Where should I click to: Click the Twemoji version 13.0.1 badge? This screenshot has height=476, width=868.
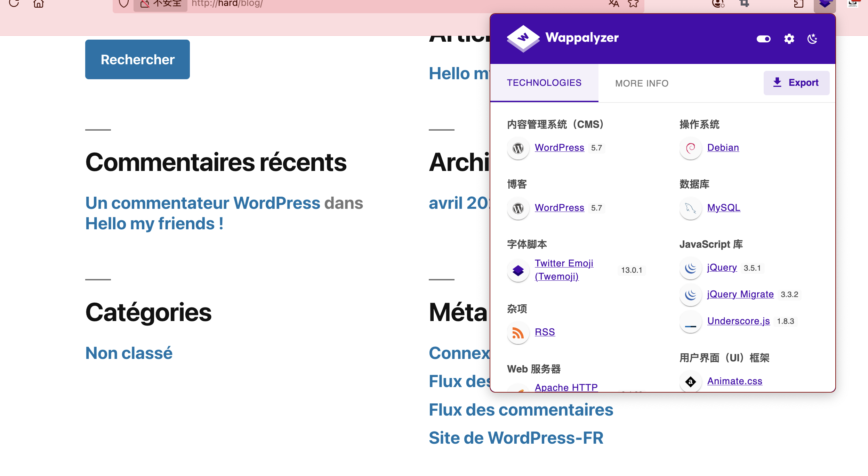632,270
